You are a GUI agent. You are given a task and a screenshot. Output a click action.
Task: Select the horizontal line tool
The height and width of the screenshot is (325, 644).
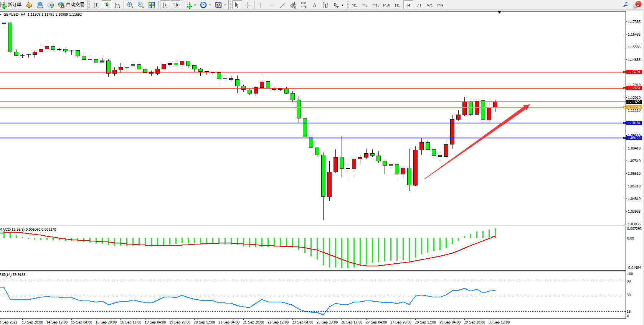[272, 5]
